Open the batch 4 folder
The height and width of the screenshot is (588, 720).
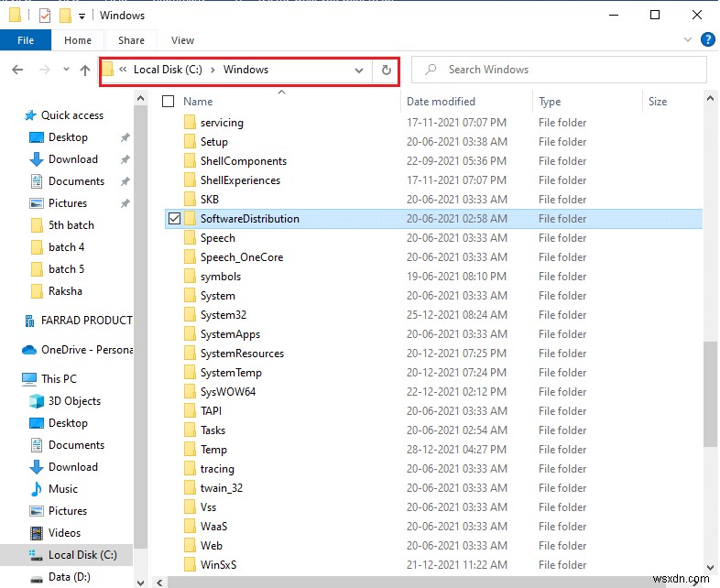(x=66, y=247)
